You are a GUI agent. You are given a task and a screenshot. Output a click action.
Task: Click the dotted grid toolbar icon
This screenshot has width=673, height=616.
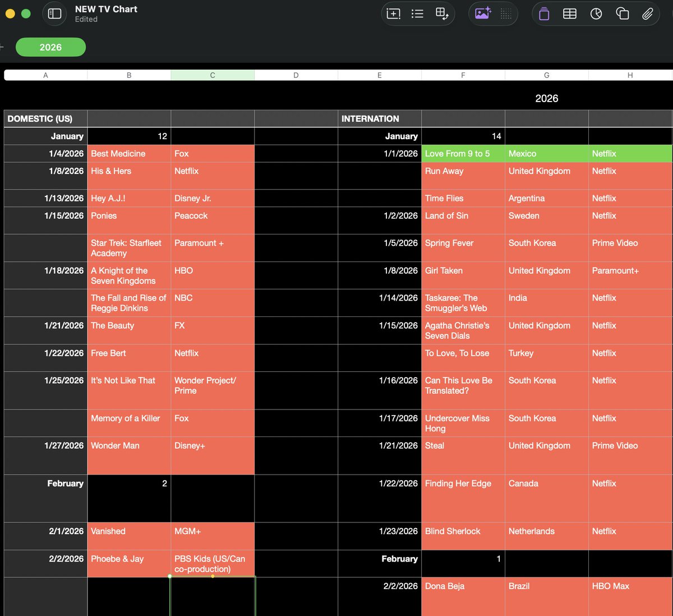[506, 14]
